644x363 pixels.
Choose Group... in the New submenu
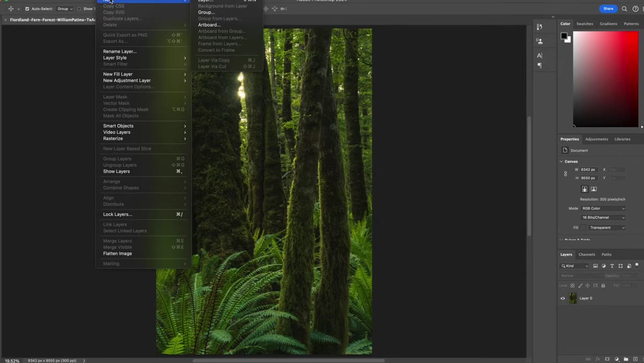click(227, 12)
